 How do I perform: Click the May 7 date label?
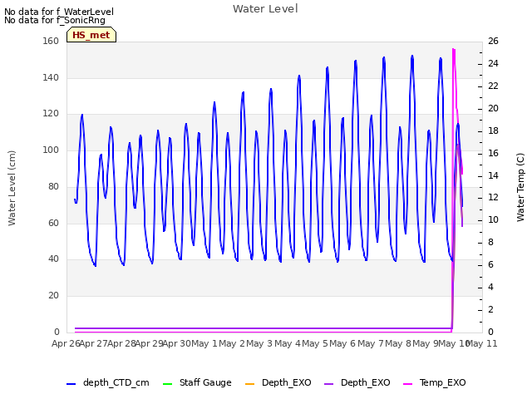pyautogui.click(x=371, y=343)
